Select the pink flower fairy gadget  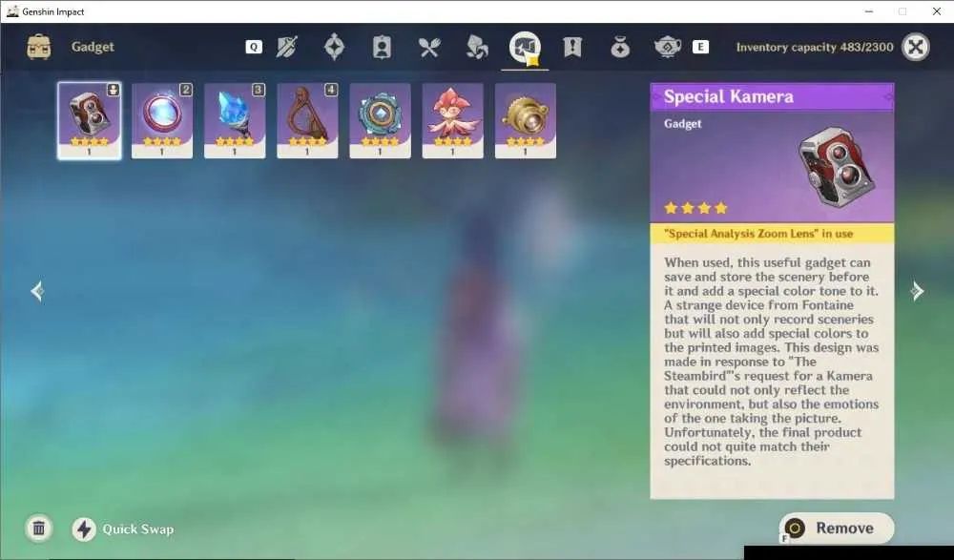click(452, 120)
